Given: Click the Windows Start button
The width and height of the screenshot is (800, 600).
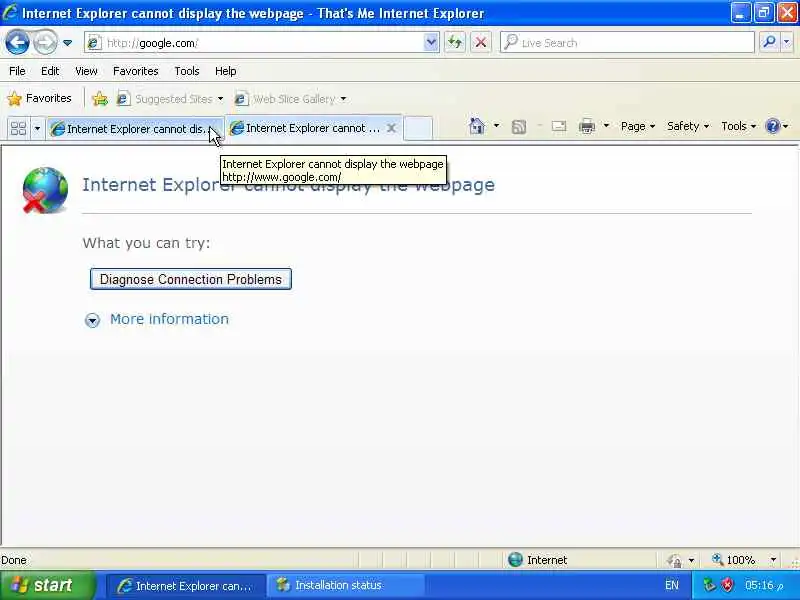Looking at the screenshot, I should [x=46, y=585].
